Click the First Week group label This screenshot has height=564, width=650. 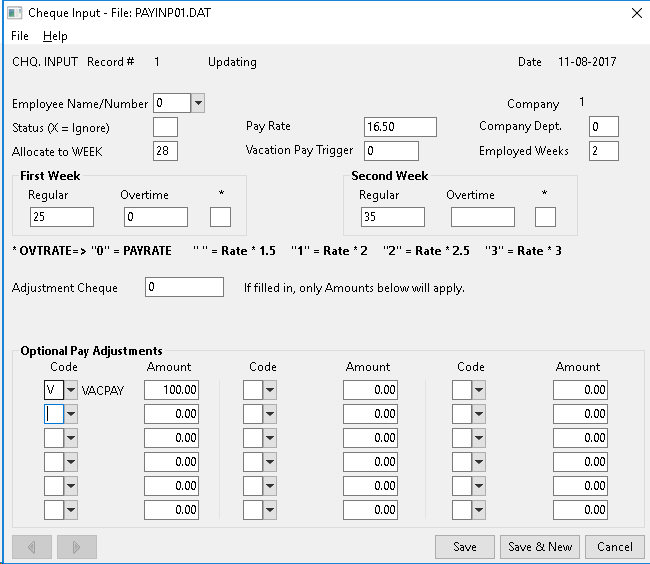coord(50,176)
